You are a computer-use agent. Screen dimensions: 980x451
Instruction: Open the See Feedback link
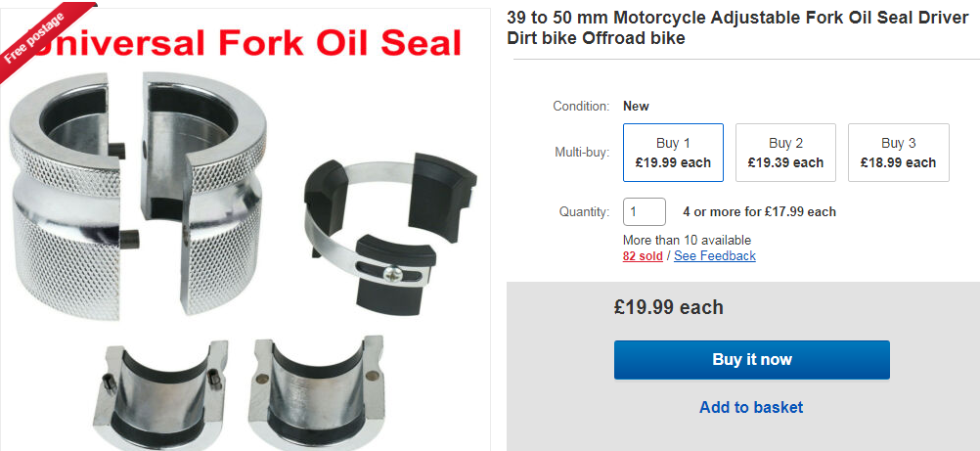714,256
